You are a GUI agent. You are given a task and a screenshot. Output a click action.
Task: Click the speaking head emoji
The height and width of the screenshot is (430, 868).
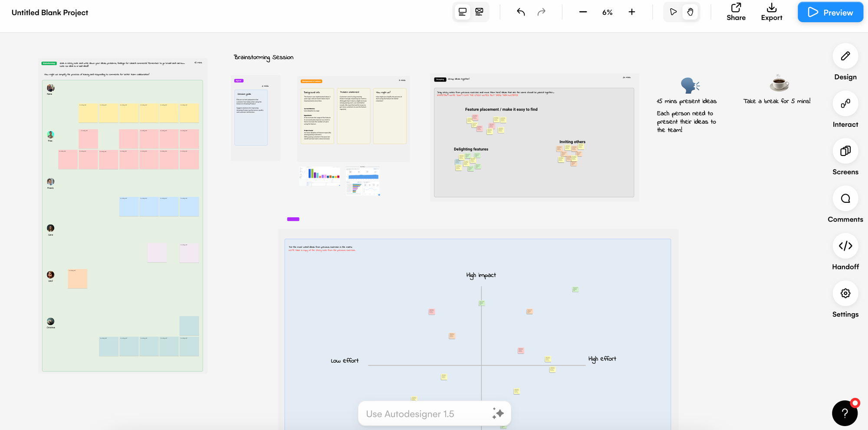(690, 86)
